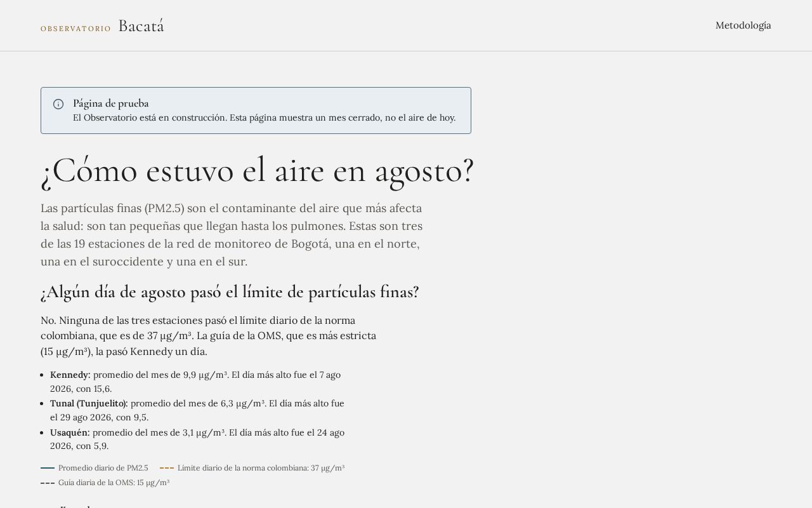Go home via Observatorio Bacatá logo
The height and width of the screenshot is (508, 812).
click(x=102, y=26)
